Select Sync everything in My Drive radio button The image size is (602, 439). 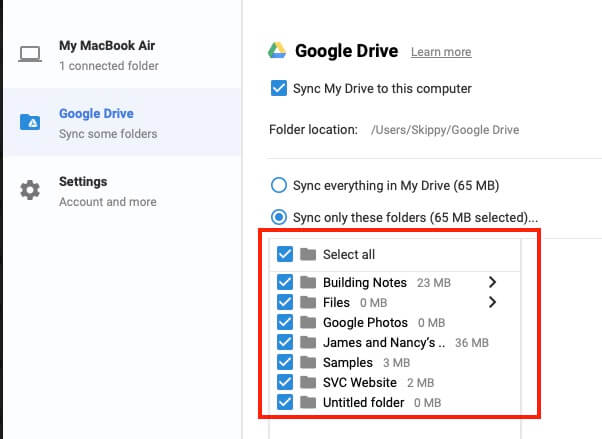point(279,185)
